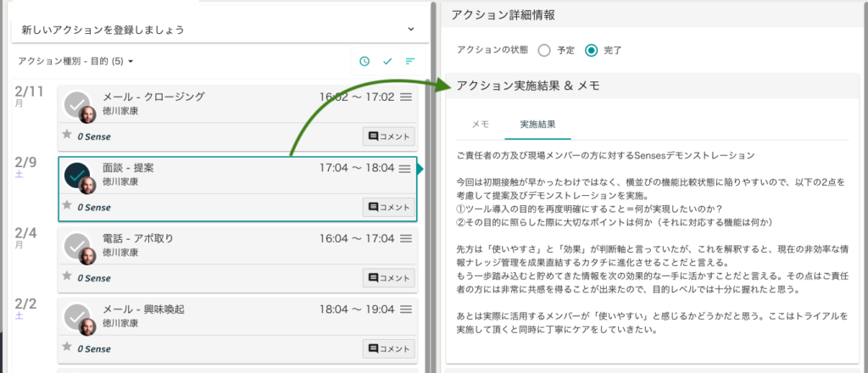This screenshot has height=373, width=868.
Task: Click user avatar on メール - クロージング card
Action: (87, 114)
